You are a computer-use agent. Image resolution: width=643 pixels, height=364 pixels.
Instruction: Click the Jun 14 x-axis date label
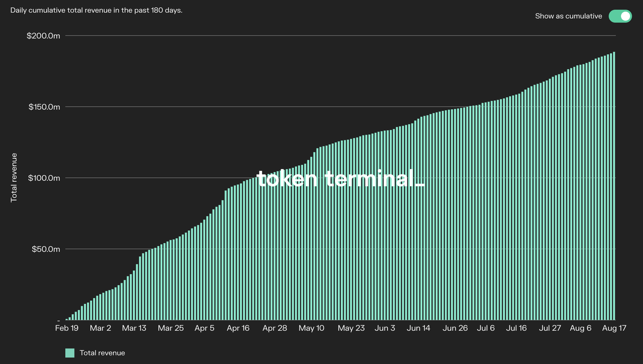(418, 328)
